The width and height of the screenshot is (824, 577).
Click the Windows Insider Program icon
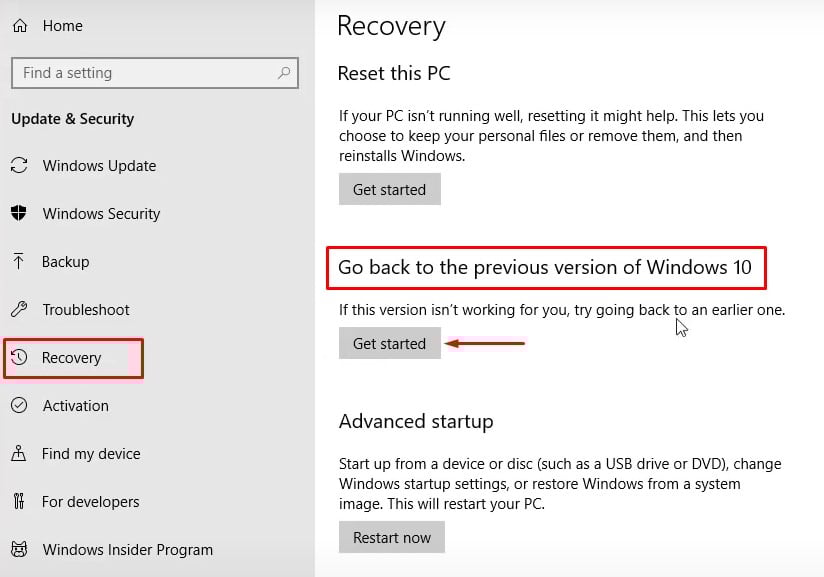pos(20,550)
